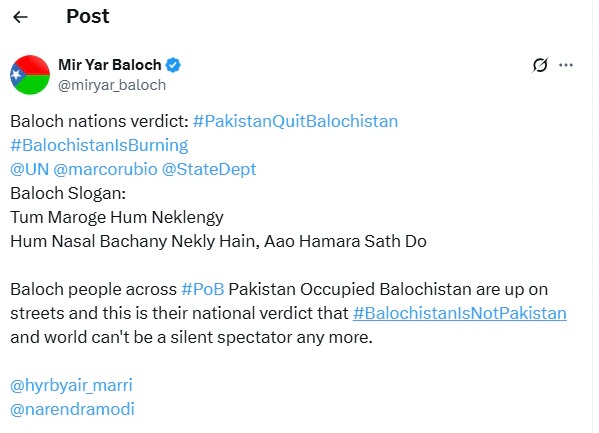Open underlined #BalochistanIsNotPakistan hashtag
The image size is (599, 433).
coord(460,313)
